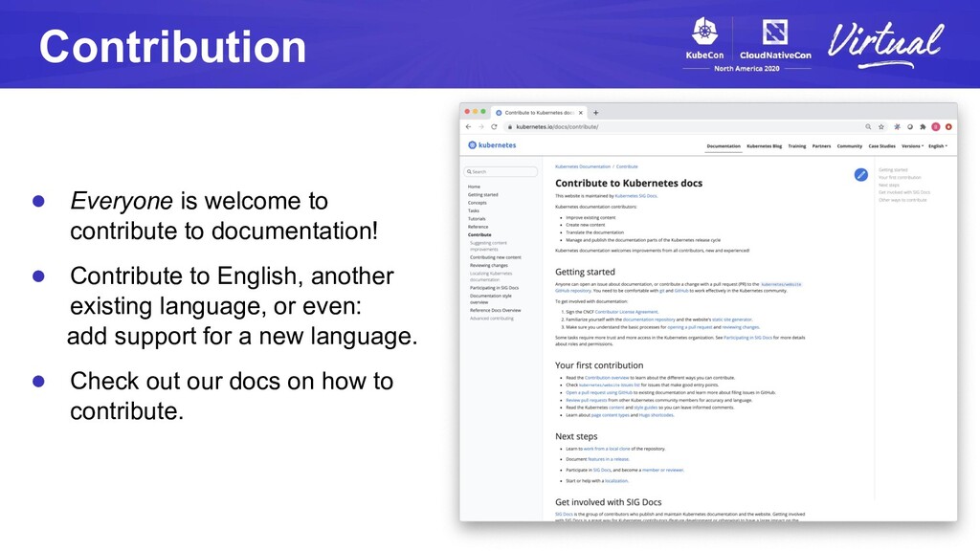Click member or reviewer link

662,471
